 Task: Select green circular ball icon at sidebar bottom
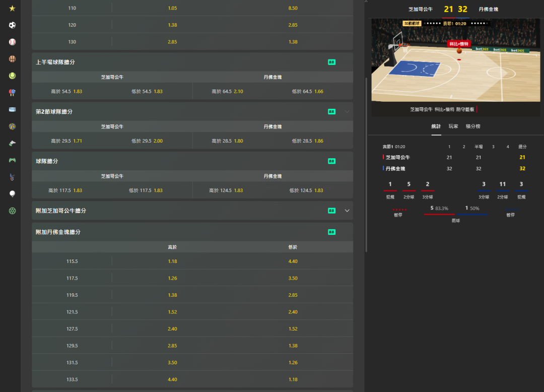[12, 211]
